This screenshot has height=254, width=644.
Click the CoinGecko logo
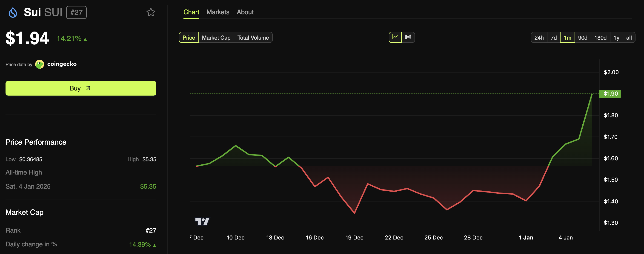[40, 64]
